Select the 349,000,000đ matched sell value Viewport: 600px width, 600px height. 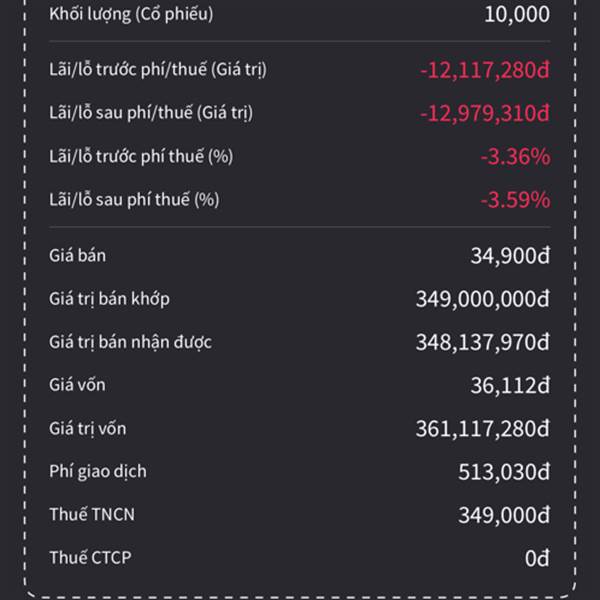[x=482, y=299]
